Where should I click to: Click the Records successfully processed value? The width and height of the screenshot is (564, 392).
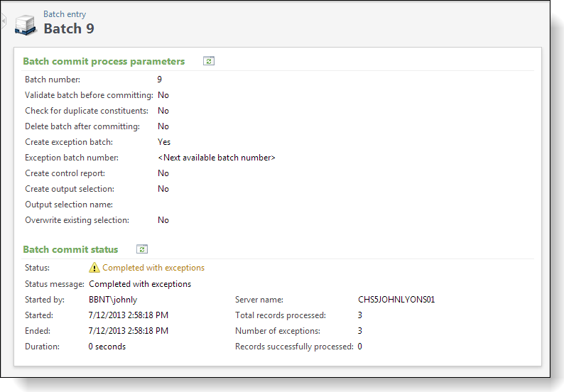coord(360,347)
